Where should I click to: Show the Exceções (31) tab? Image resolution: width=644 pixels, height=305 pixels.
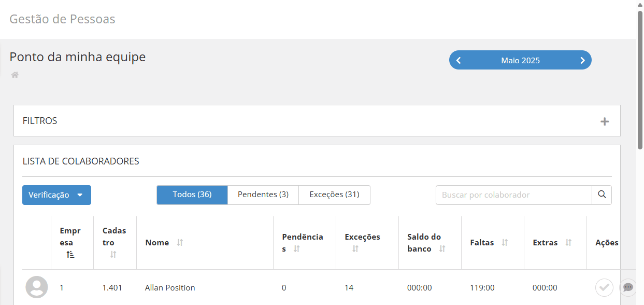pyautogui.click(x=334, y=195)
